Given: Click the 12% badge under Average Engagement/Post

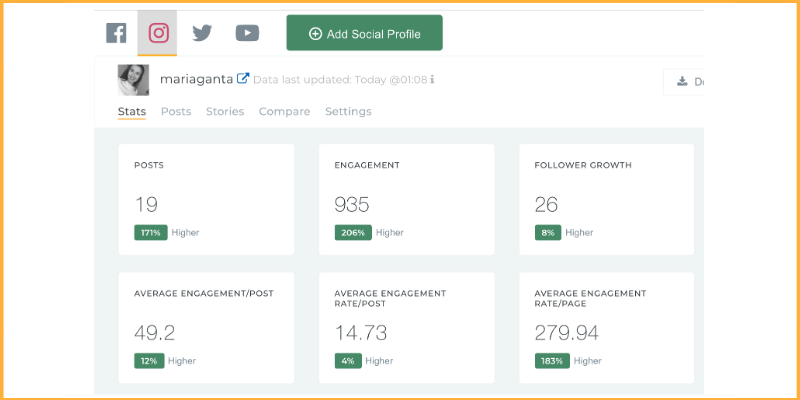Looking at the screenshot, I should click(x=149, y=361).
